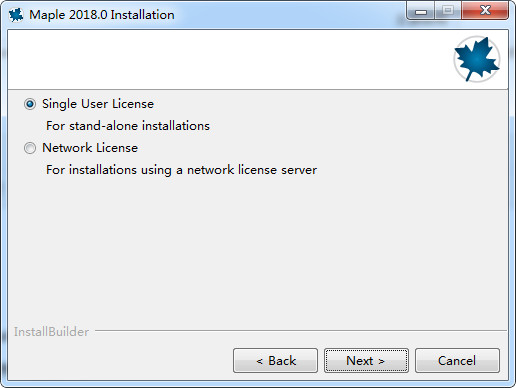Click the "Single User License" label text
This screenshot has height=388, width=516.
[x=98, y=104]
